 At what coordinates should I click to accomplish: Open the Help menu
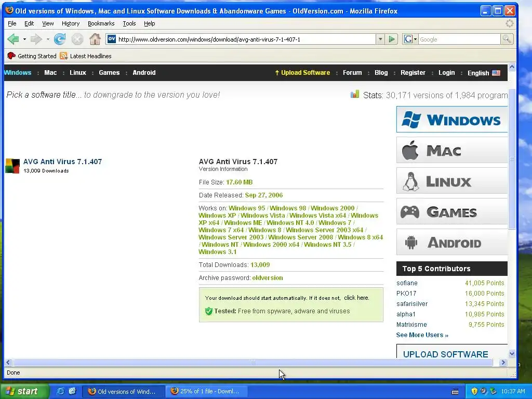149,23
